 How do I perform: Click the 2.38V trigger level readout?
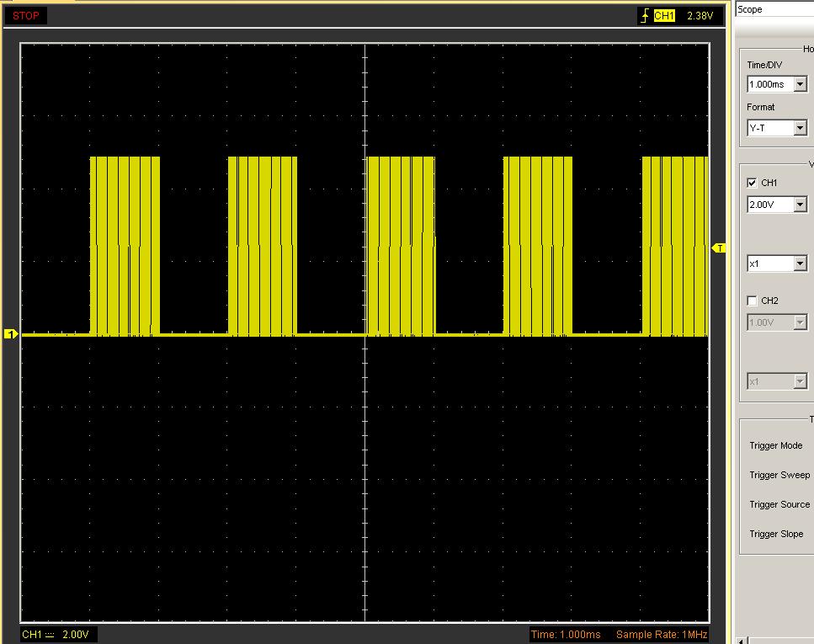point(700,16)
